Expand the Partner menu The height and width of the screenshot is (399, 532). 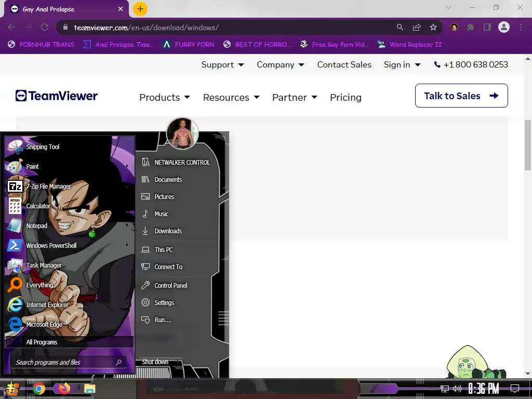click(295, 97)
